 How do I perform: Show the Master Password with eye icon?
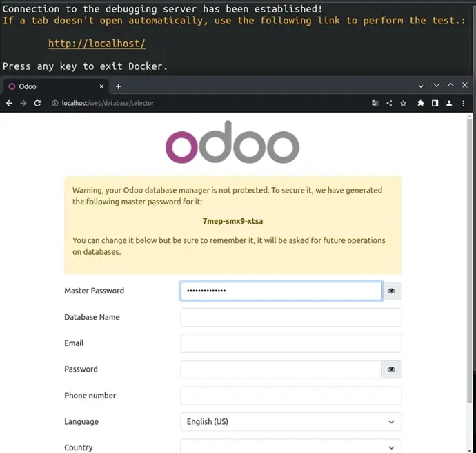(391, 291)
